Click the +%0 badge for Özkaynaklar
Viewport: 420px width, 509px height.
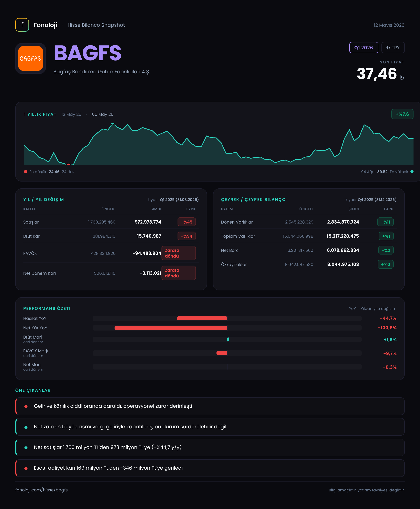(x=386, y=264)
